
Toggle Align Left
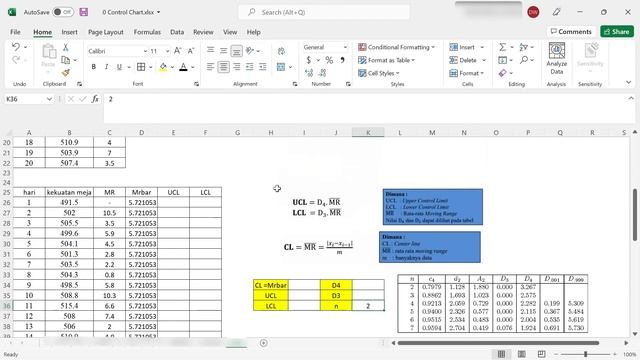tap(211, 67)
